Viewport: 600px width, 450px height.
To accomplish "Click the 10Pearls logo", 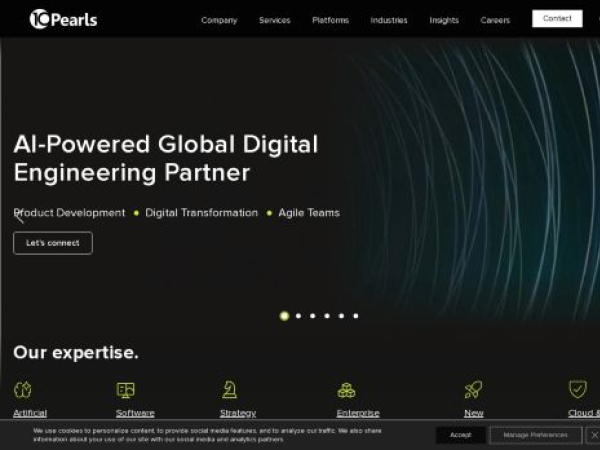I will click(63, 18).
